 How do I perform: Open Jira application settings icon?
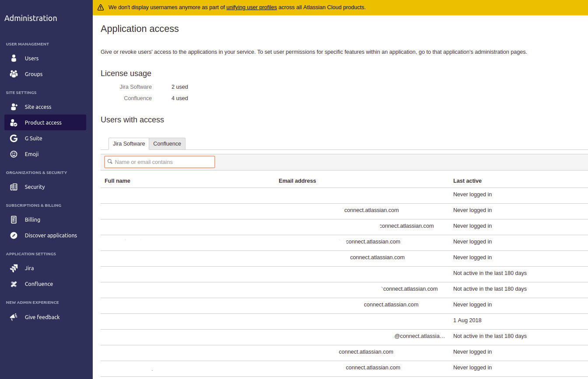click(x=14, y=268)
